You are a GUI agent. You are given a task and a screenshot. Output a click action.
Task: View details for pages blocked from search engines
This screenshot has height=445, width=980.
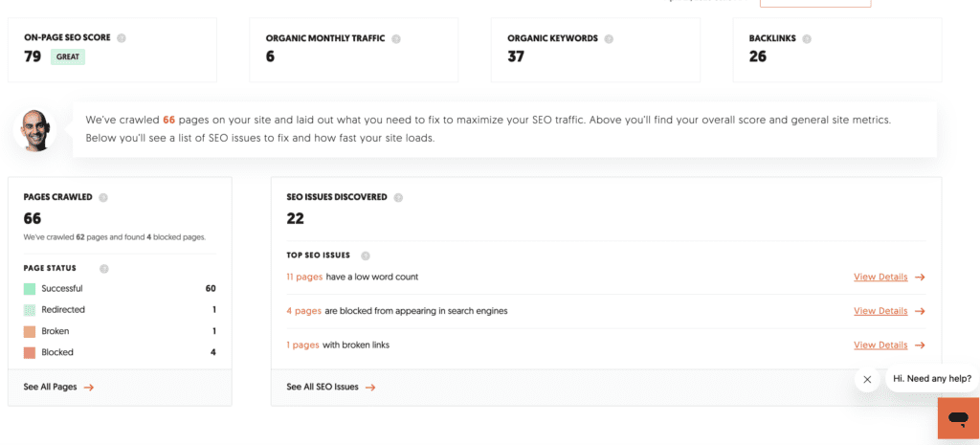(889, 311)
